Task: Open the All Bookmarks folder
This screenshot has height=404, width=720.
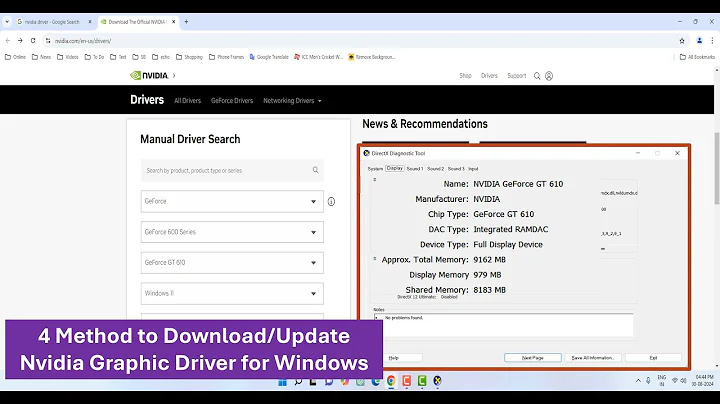Action: tap(697, 57)
